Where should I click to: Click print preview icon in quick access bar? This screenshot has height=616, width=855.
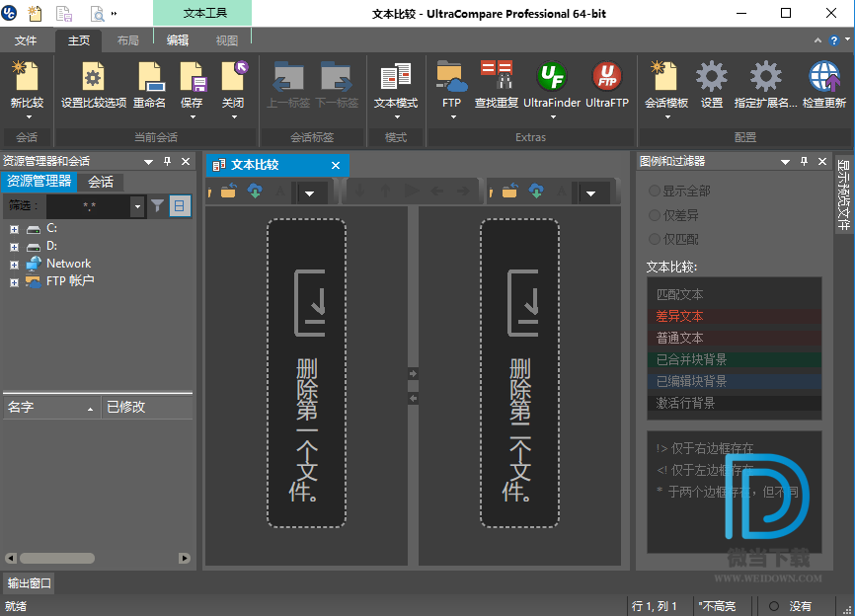(x=97, y=13)
